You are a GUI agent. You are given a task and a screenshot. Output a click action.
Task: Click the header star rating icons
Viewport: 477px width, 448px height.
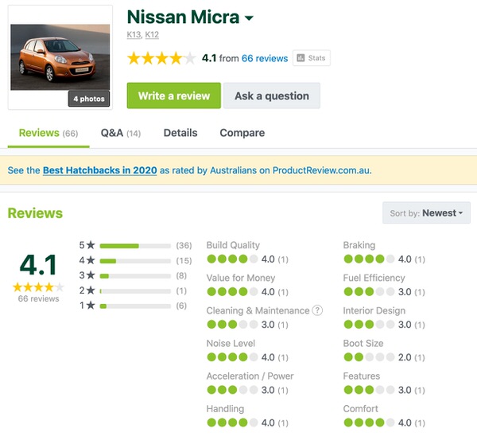[x=161, y=58]
